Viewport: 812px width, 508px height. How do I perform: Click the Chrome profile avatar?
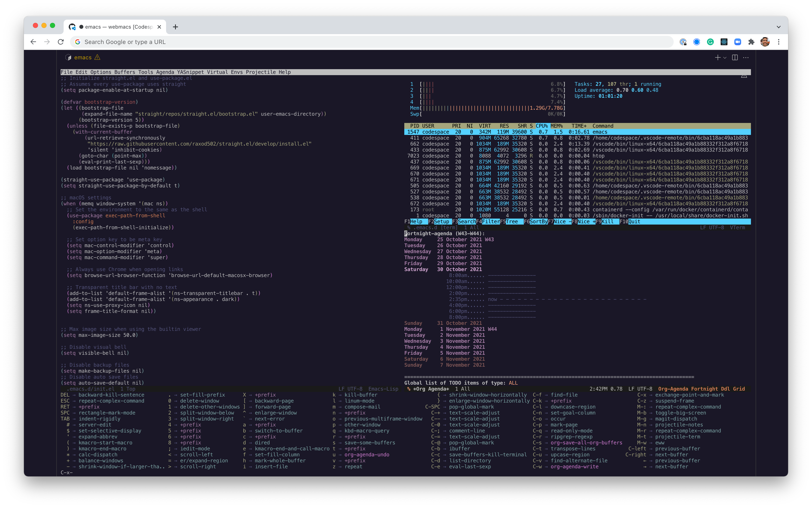tap(765, 42)
